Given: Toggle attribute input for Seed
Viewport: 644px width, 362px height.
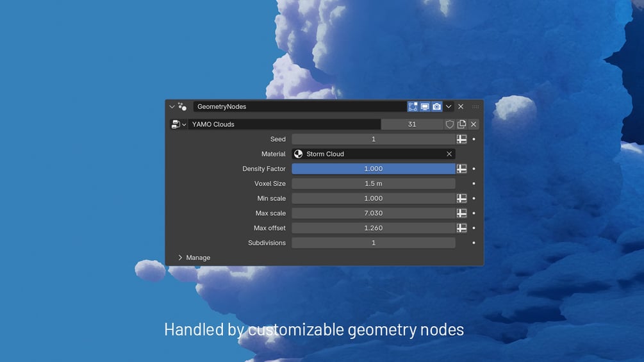Looking at the screenshot, I should pyautogui.click(x=461, y=139).
